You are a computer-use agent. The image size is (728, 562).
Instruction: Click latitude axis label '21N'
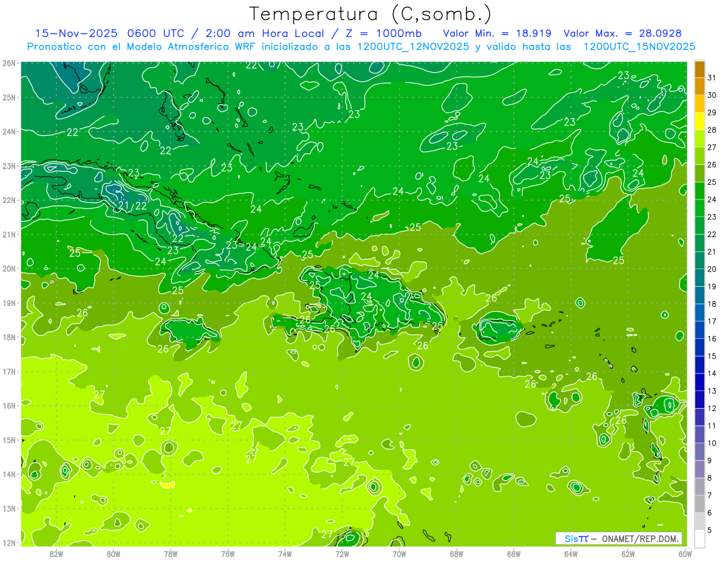pos(9,234)
